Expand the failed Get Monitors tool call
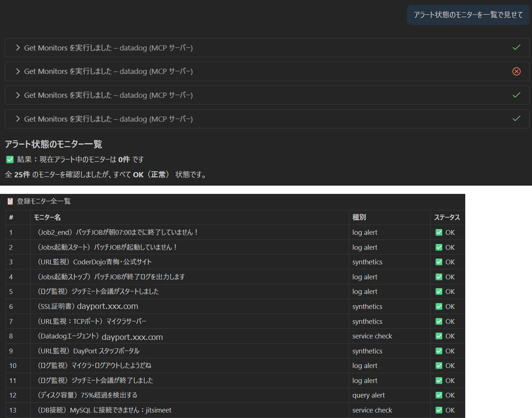 click(18, 71)
